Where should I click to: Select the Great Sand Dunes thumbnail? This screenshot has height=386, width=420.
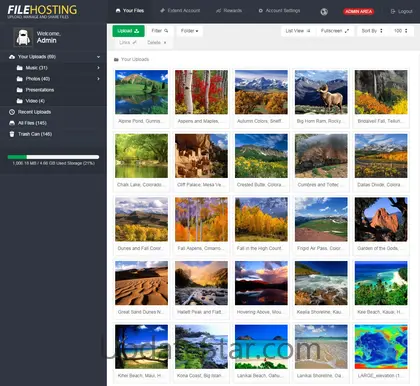141,283
